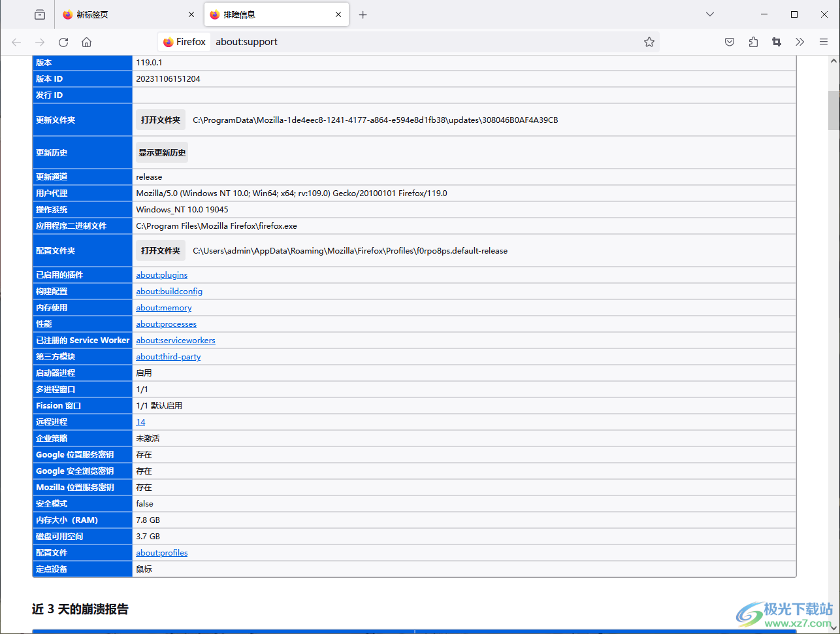Click the Google 位置服务密钥 row label

click(x=75, y=455)
